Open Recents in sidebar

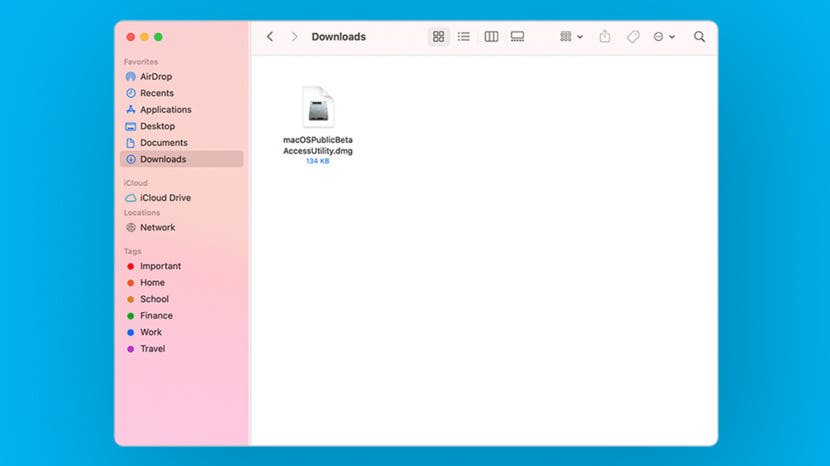pos(182,93)
